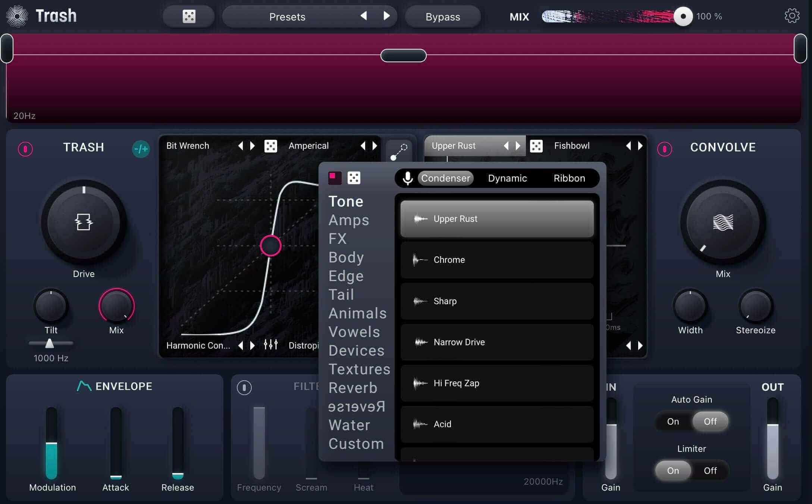812x504 pixels.
Task: Step to the previous Upper Rust impulse
Action: [x=506, y=146]
